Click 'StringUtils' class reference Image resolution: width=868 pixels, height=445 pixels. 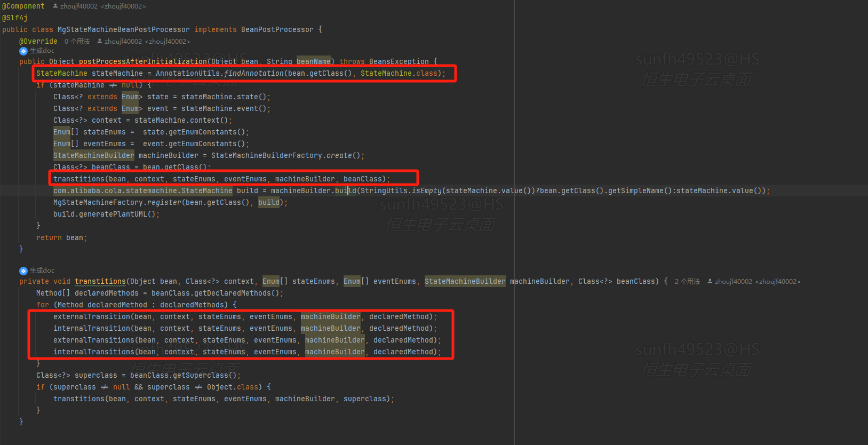click(384, 191)
